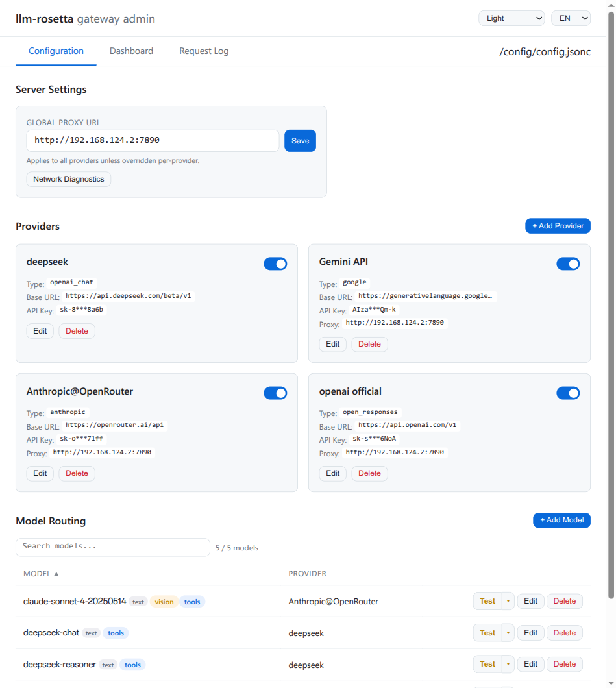Toggle the deepseek provider switch
This screenshot has height=688, width=616.
tap(275, 264)
